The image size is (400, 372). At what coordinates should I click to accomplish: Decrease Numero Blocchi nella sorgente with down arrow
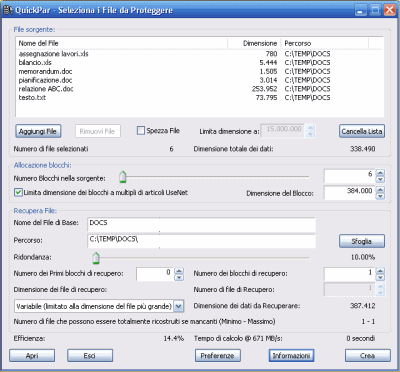click(380, 179)
